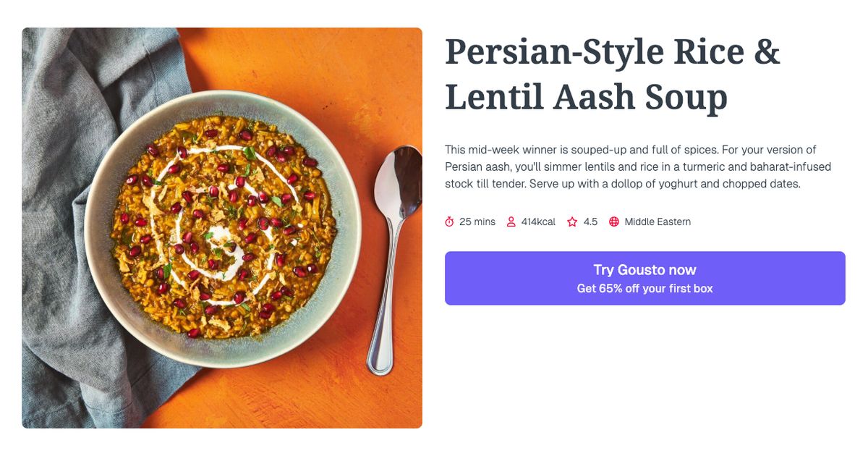Viewport: 868px width, 456px height.
Task: Select the "25 mins" cook time label
Action: (x=477, y=221)
